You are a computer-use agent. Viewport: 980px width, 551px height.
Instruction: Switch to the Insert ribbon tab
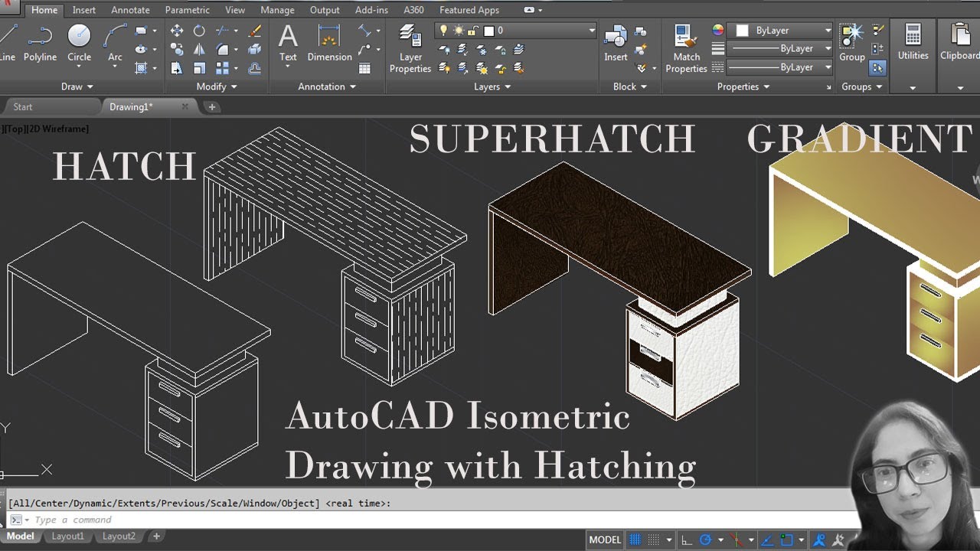coord(84,10)
